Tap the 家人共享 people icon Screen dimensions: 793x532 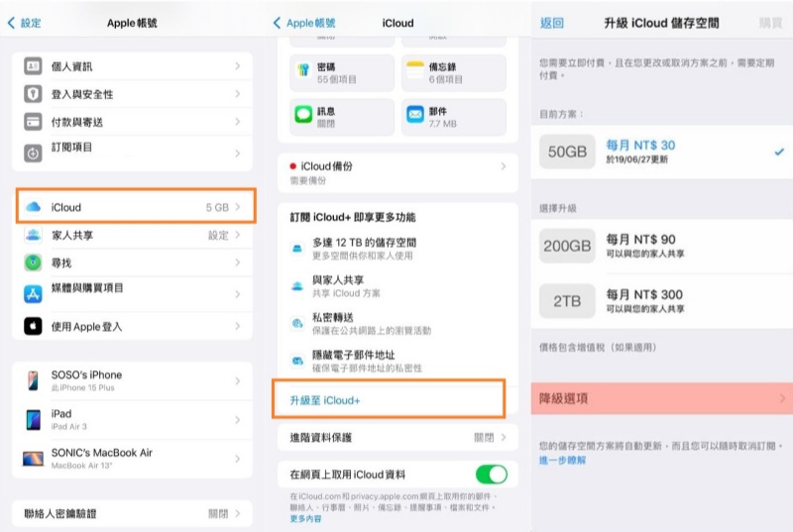33,235
